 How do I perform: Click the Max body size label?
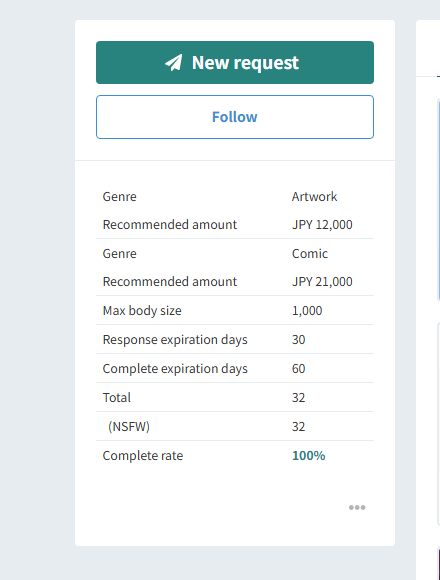[x=142, y=311]
